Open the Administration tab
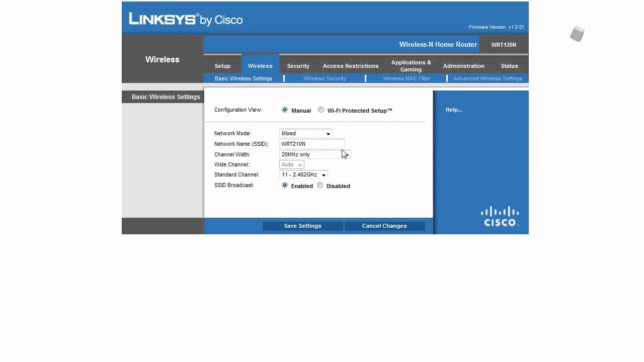The height and width of the screenshot is (362, 644). click(464, 66)
